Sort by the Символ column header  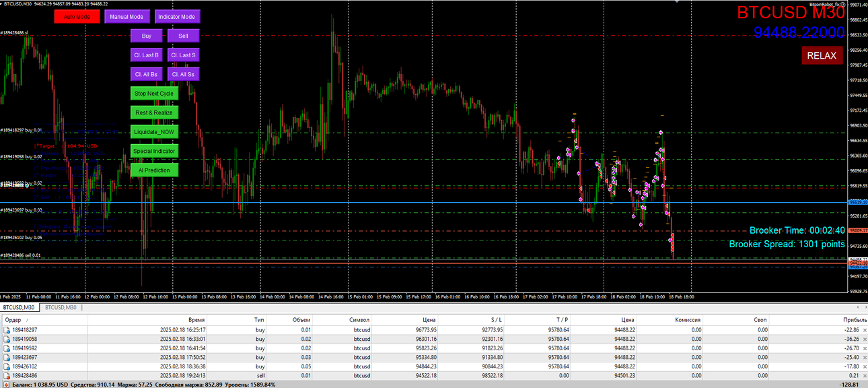pyautogui.click(x=359, y=320)
